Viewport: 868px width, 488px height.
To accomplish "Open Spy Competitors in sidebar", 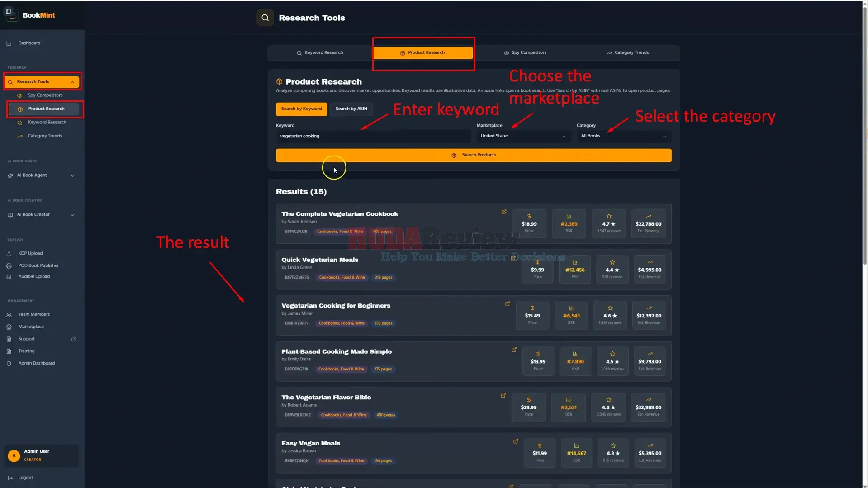I will tap(44, 95).
